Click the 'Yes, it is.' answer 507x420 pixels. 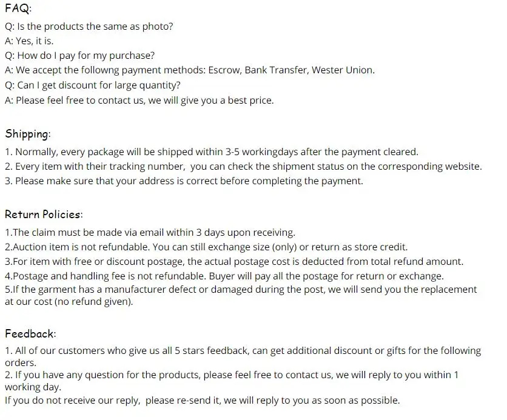pyautogui.click(x=29, y=41)
